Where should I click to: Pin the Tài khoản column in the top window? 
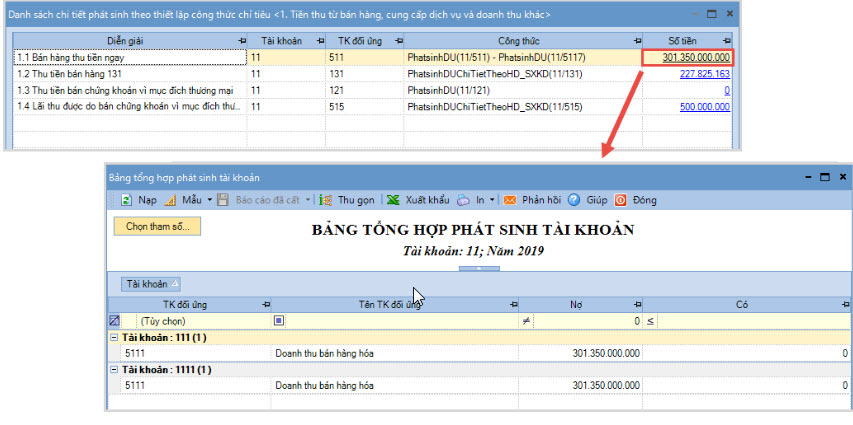320,41
